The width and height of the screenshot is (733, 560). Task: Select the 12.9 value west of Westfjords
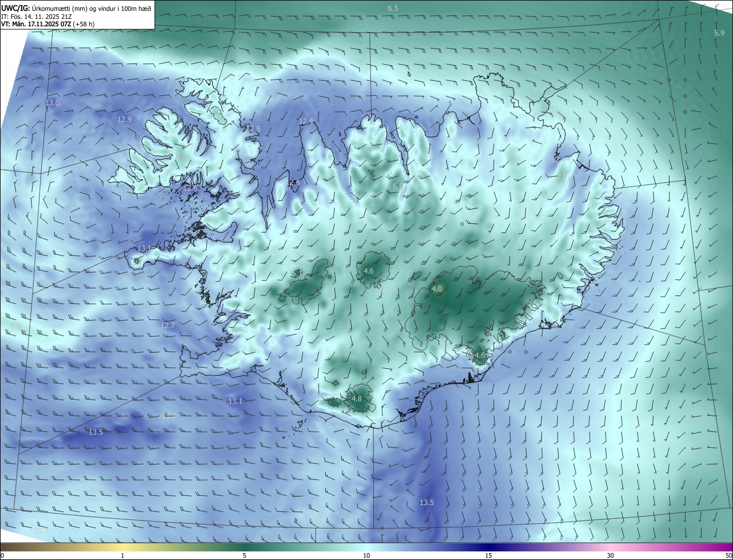point(124,119)
